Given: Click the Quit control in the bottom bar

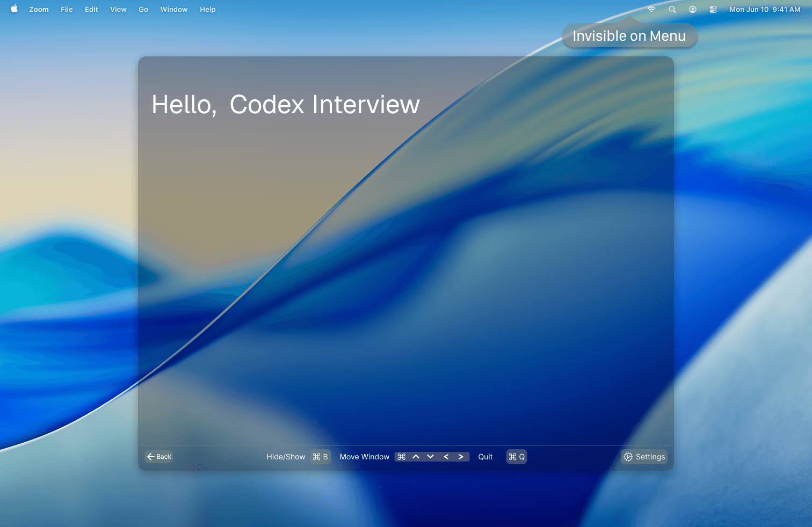Looking at the screenshot, I should [485, 456].
